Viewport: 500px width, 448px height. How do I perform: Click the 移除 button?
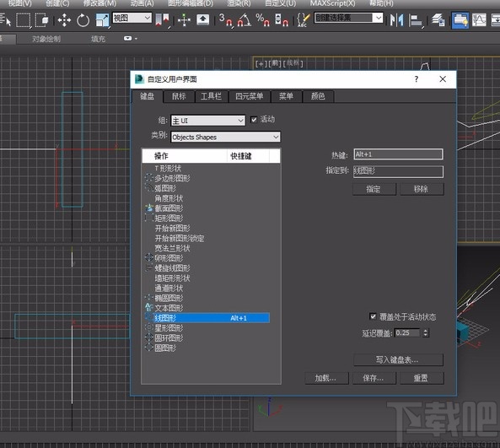422,189
